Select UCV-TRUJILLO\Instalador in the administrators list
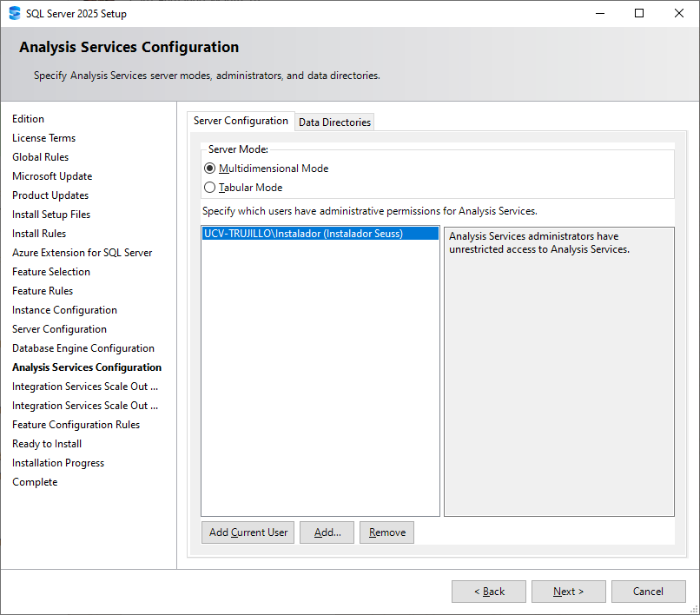700x615 pixels. pos(320,234)
